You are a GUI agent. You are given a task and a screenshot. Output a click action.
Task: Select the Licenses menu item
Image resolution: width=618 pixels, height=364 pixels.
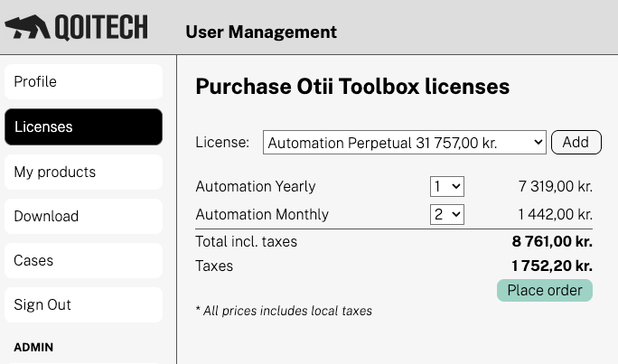[x=83, y=126]
